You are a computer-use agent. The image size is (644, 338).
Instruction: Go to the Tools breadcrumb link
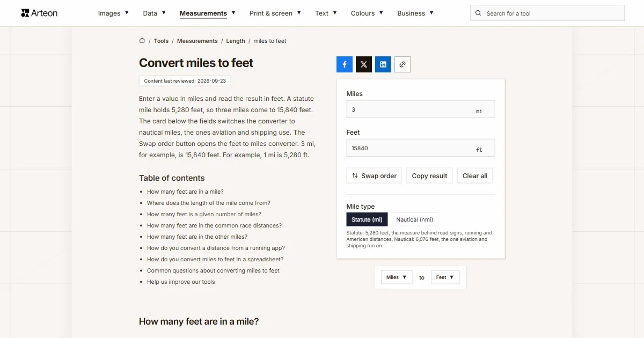(x=161, y=41)
